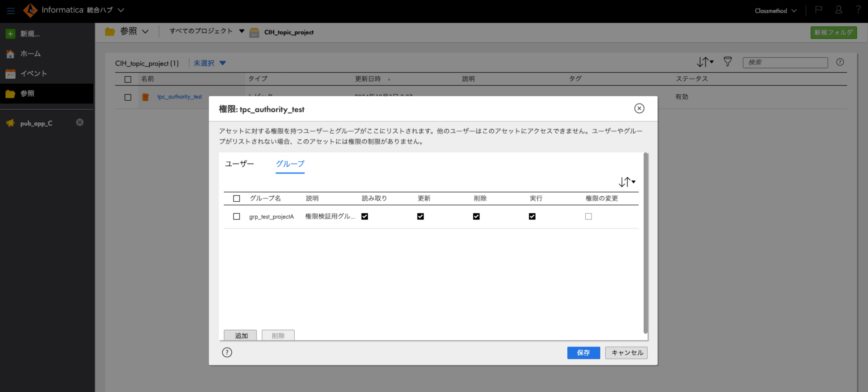Click the disabled 削除 button
Image resolution: width=868 pixels, height=392 pixels.
coord(278,335)
